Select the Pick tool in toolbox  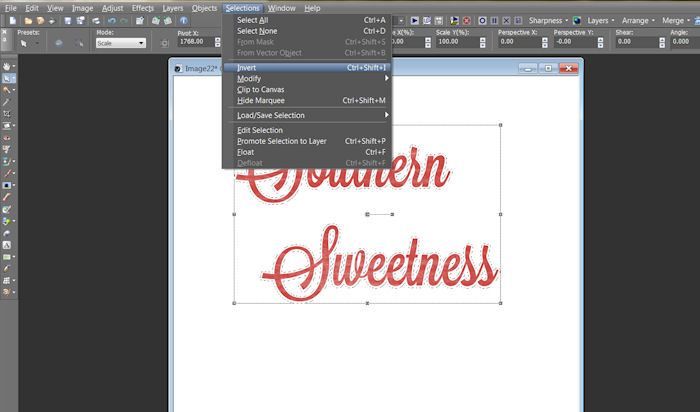tap(8, 77)
